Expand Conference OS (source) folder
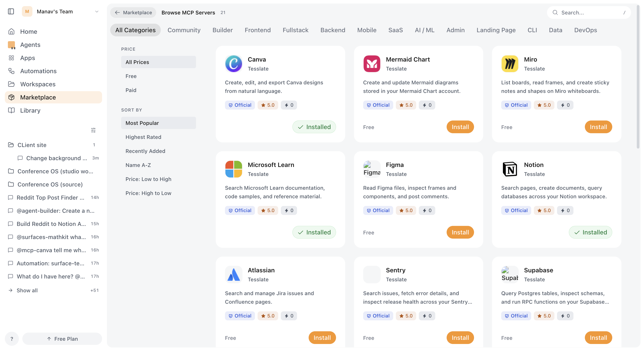 (x=53, y=184)
